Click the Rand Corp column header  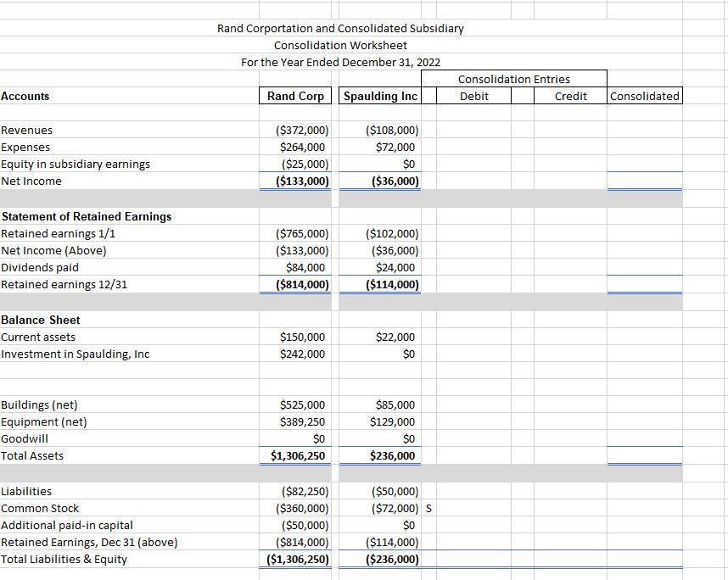tap(295, 96)
